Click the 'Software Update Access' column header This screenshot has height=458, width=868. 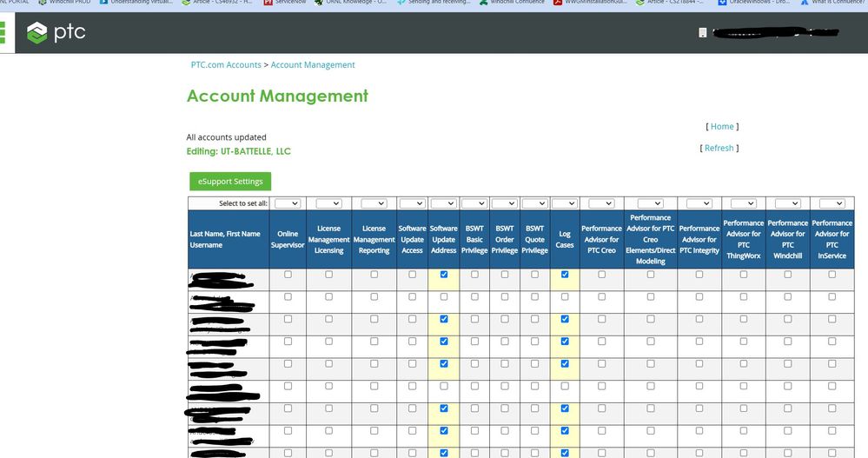point(413,239)
